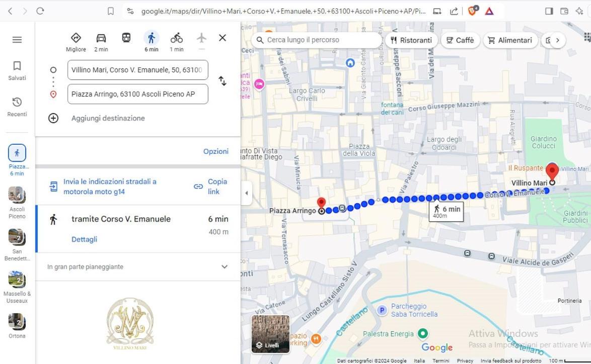Swap start and destination points
Image resolution: width=591 pixels, height=364 pixels.
223,81
